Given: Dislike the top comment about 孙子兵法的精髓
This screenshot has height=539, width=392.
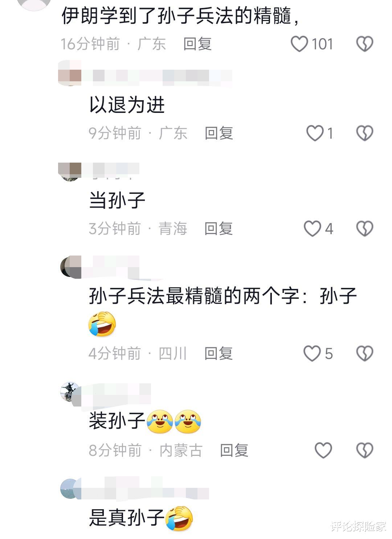Looking at the screenshot, I should [364, 44].
